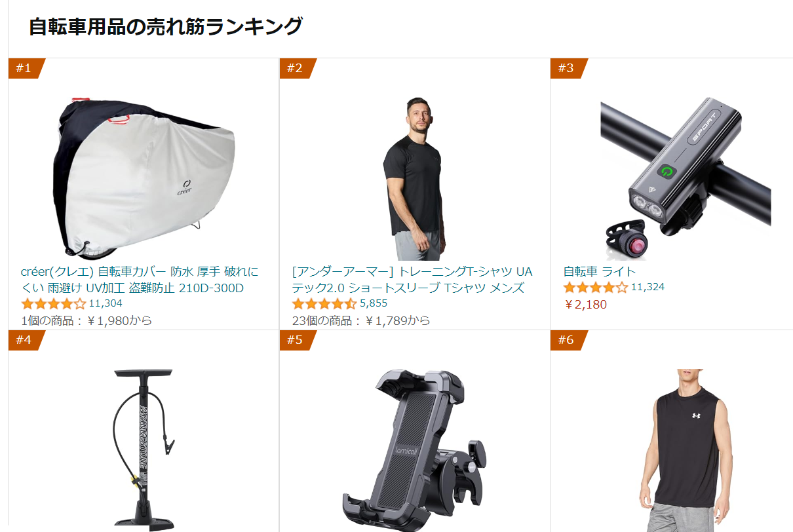Open the 自転車 ライト product title
Image resolution: width=793 pixels, height=532 pixels.
coord(600,271)
